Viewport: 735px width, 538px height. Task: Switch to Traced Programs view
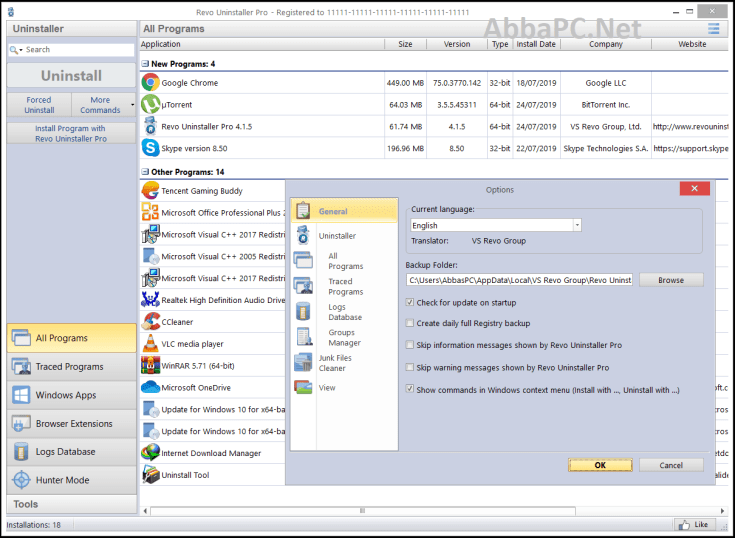pos(72,366)
